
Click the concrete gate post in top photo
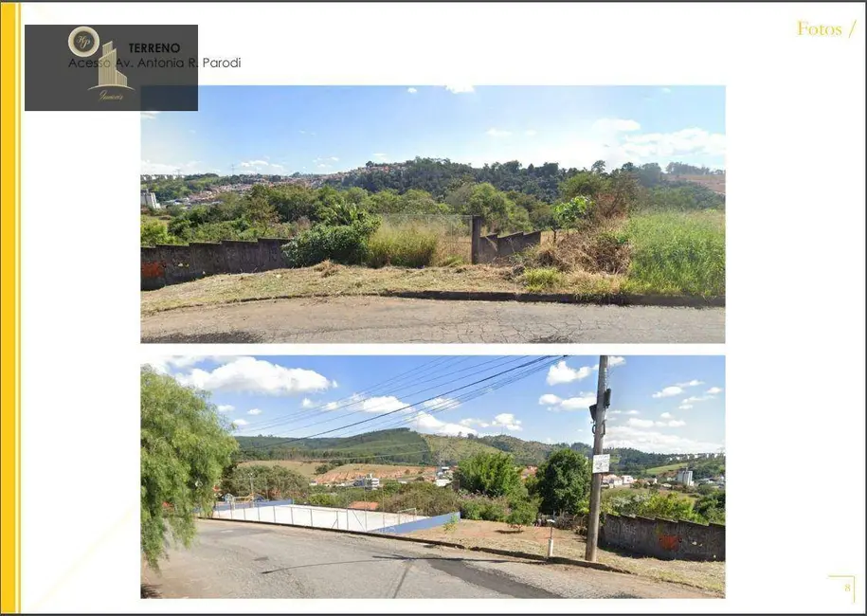pos(476,240)
